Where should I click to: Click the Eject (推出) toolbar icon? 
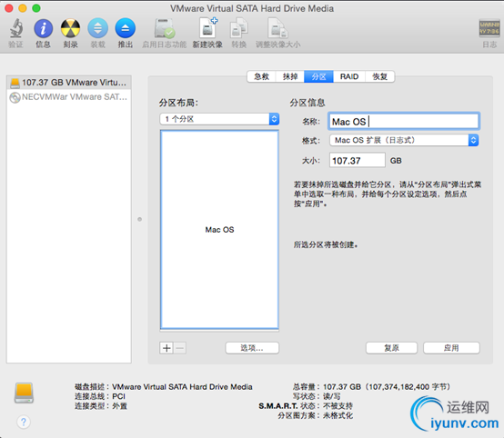pyautogui.click(x=125, y=28)
